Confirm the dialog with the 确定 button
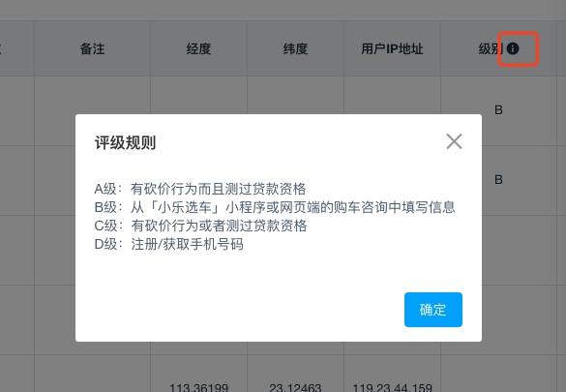Image resolution: width=566 pixels, height=392 pixels. pos(433,310)
